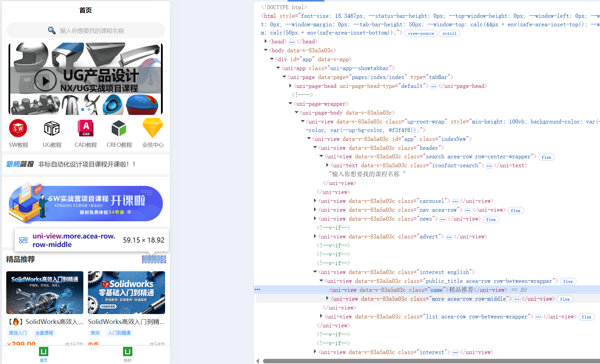Click the 首页 icon in the bottom tab bar
Screen dimensions: 600x364
(43, 352)
